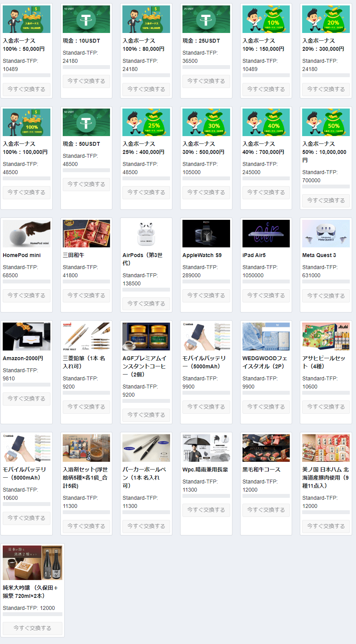Click 'Standard-TFP: 12000' under 純米大吟醸

coord(29,608)
